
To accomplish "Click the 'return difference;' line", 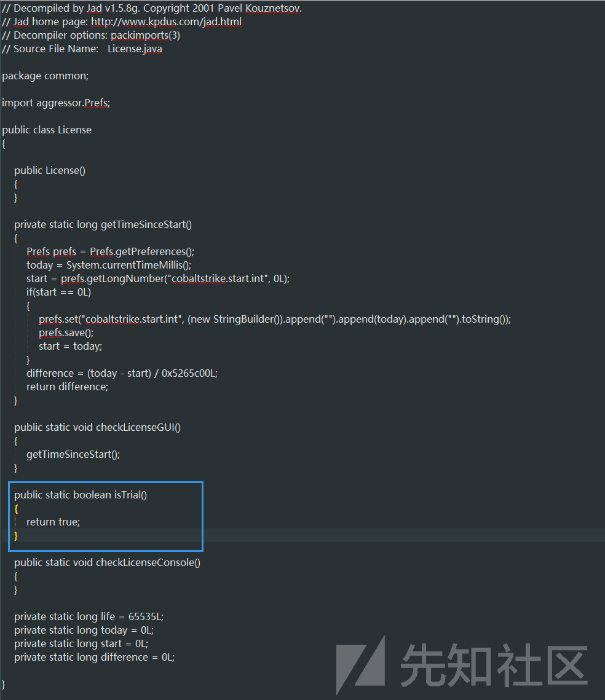I will coord(68,387).
